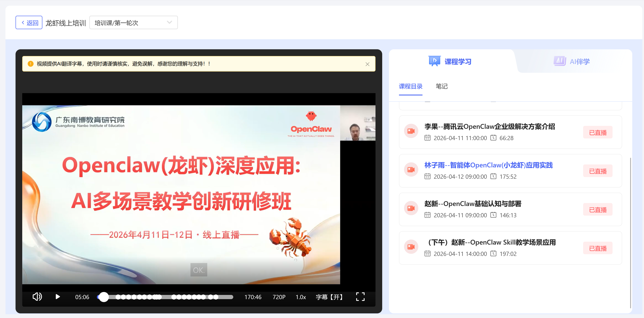Toggle subtitles with 字幕【开】 control
The image size is (644, 318).
(329, 297)
